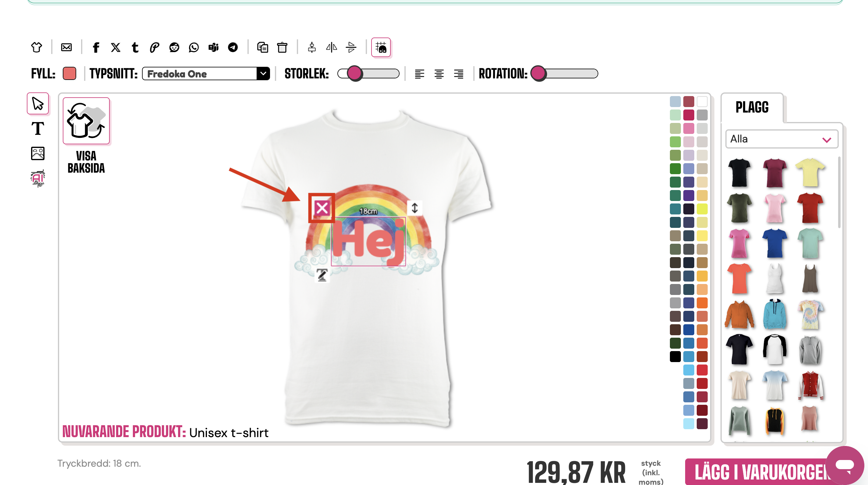Open the AI design generator tool
The height and width of the screenshot is (485, 868).
(38, 178)
